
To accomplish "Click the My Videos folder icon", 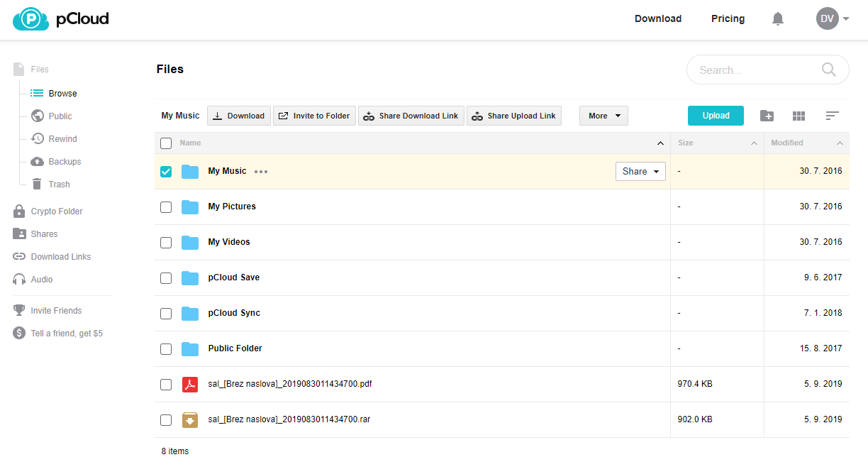I will click(x=190, y=243).
